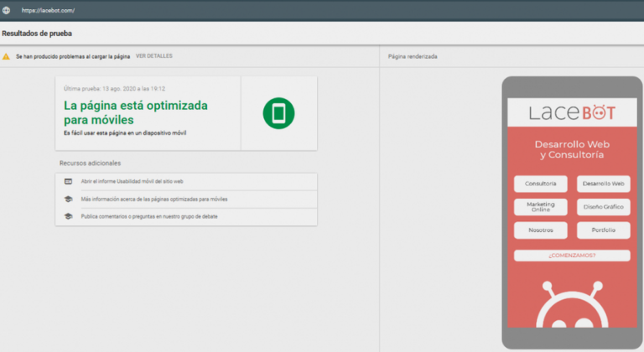Click the 'Resultados de prueba' heading
Viewport: 644px width, 352px height.
[x=37, y=34]
